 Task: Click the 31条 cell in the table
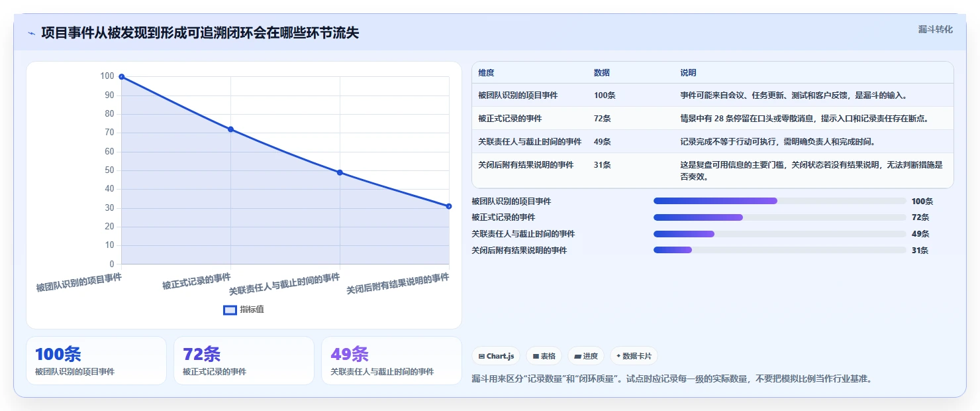pyautogui.click(x=603, y=165)
